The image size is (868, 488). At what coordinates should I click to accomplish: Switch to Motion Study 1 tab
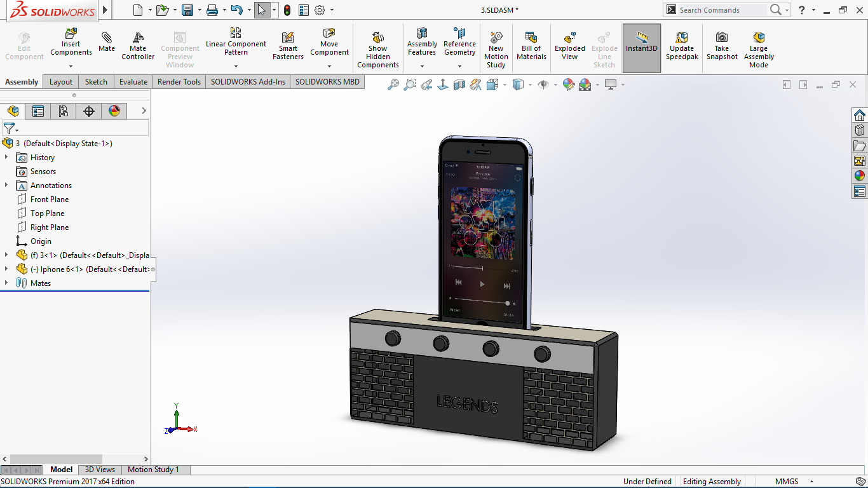(x=153, y=470)
